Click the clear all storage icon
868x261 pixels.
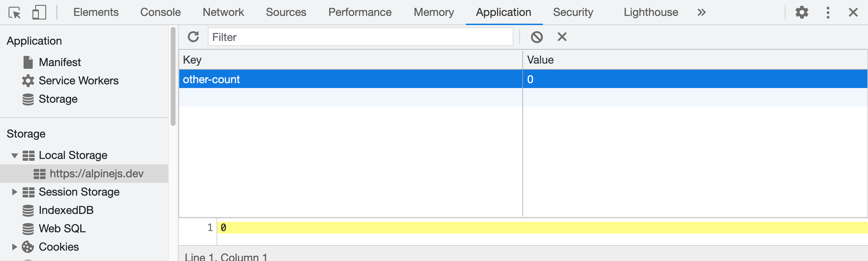click(536, 37)
